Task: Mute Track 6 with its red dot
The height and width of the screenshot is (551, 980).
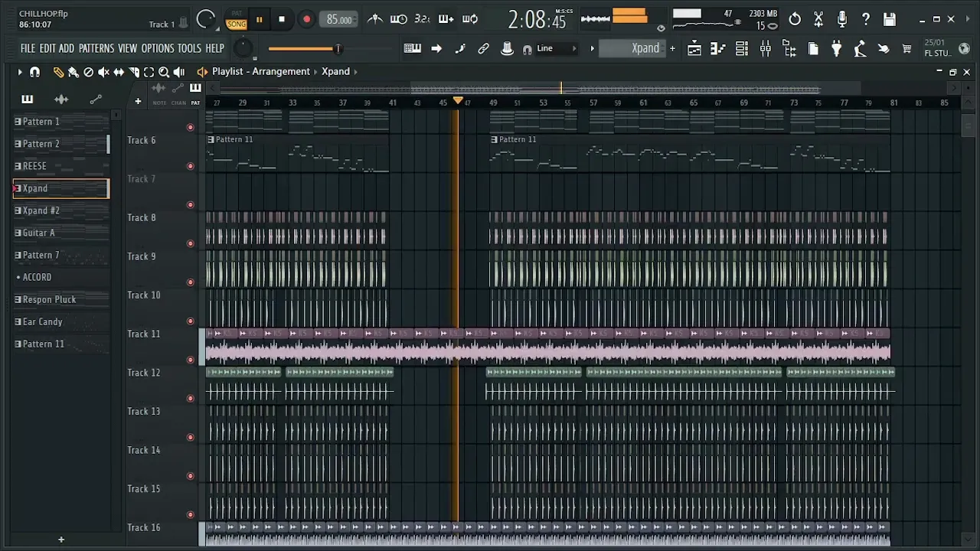Action: click(x=191, y=166)
